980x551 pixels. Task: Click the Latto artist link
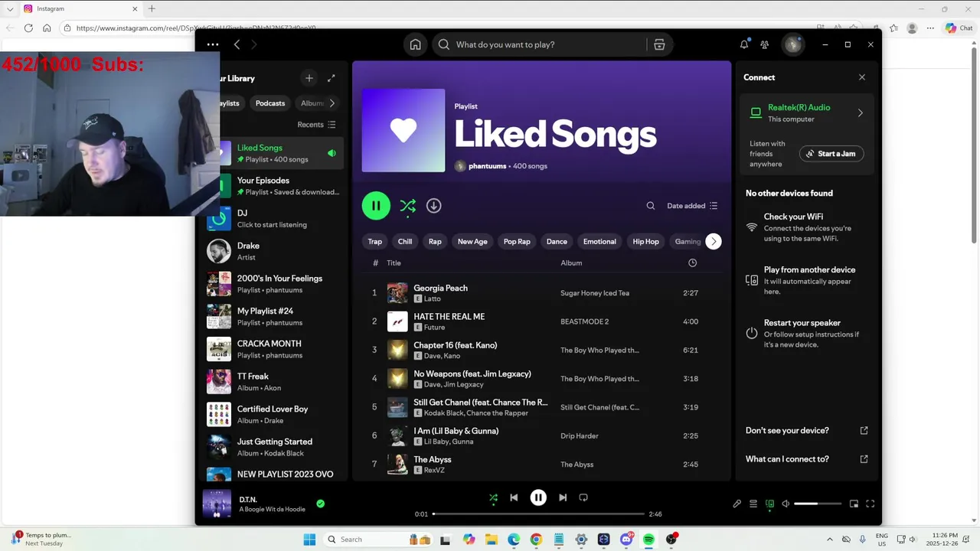[432, 299]
